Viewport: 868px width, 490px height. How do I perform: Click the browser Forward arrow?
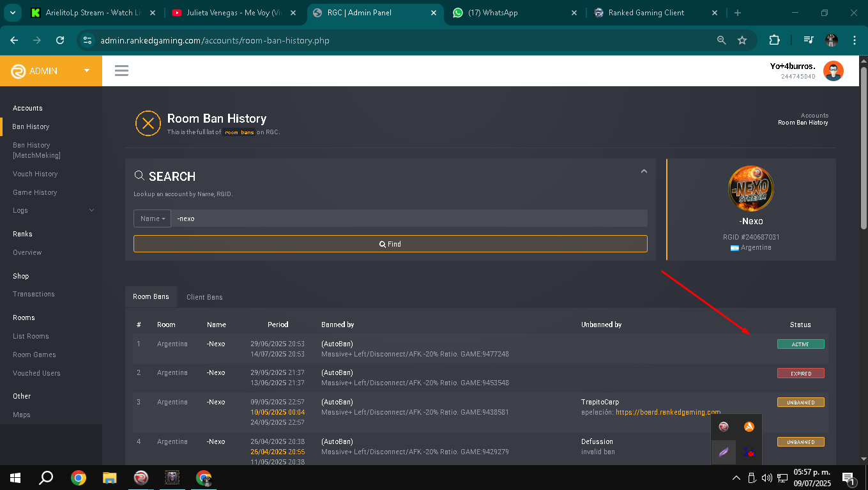tap(37, 40)
